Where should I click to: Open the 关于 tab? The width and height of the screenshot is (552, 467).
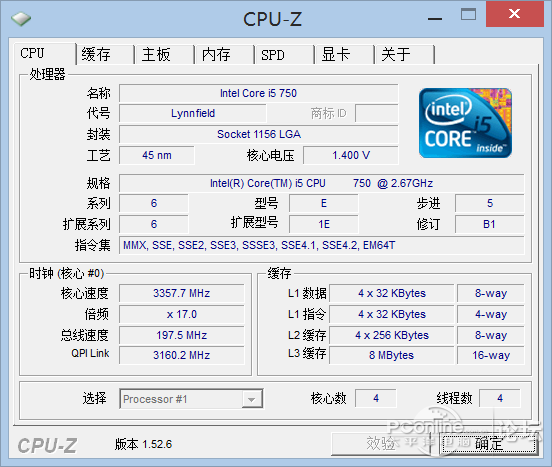pos(405,55)
